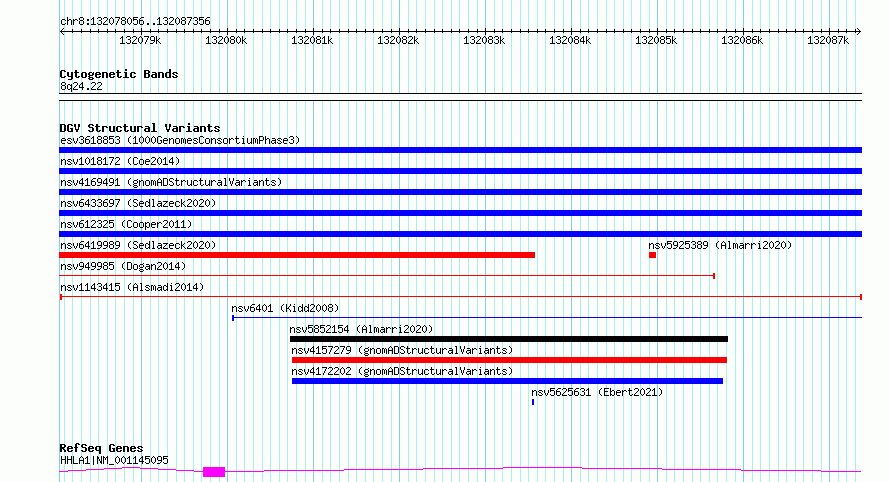The width and height of the screenshot is (890, 482).
Task: Click the Cytogenetic Bands track title
Action: 119,74
